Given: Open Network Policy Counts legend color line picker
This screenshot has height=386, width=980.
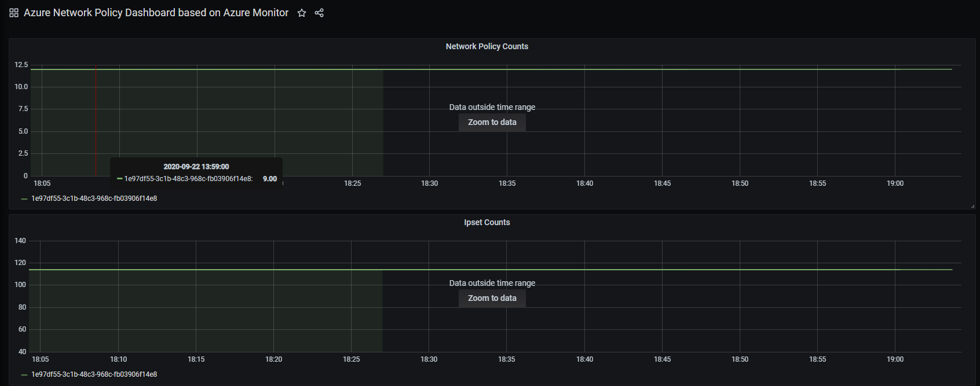Looking at the screenshot, I should tap(24, 199).
